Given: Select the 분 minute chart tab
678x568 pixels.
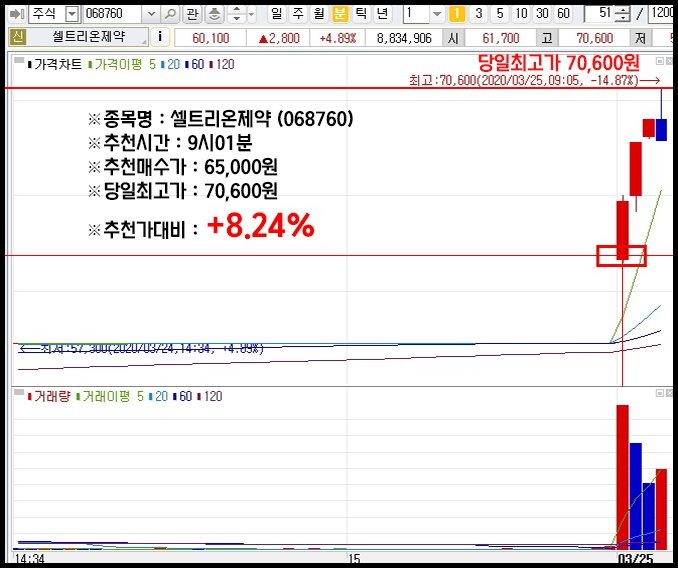Looking at the screenshot, I should tap(340, 14).
